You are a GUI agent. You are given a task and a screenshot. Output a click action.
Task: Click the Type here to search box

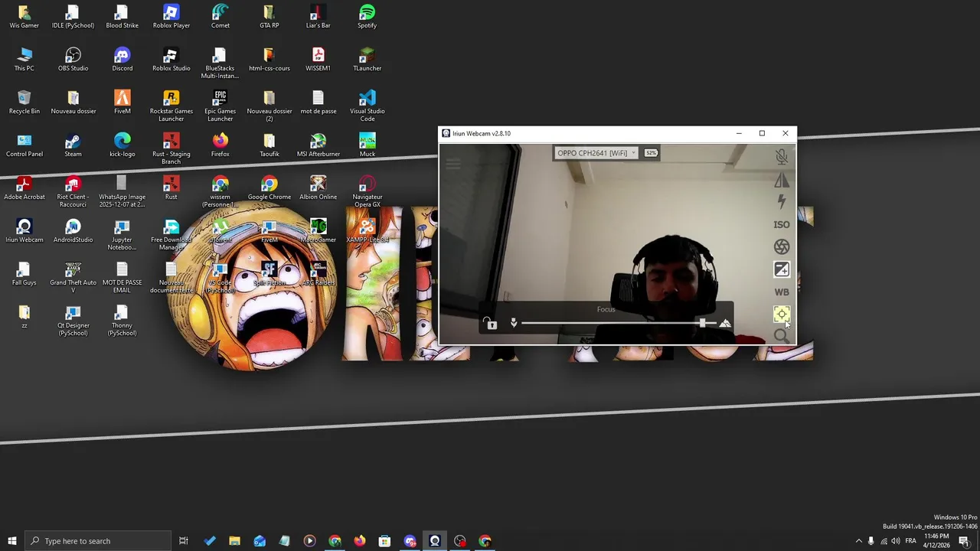click(98, 541)
